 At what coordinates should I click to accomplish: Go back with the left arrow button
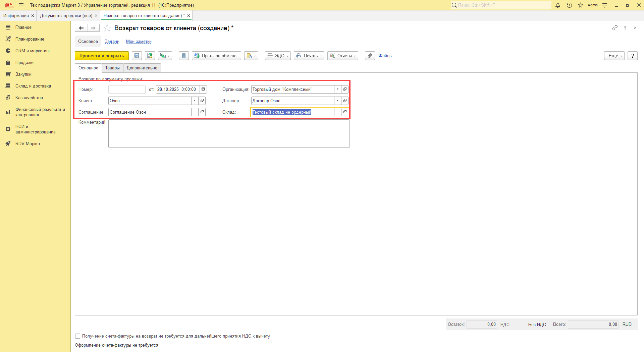click(81, 28)
